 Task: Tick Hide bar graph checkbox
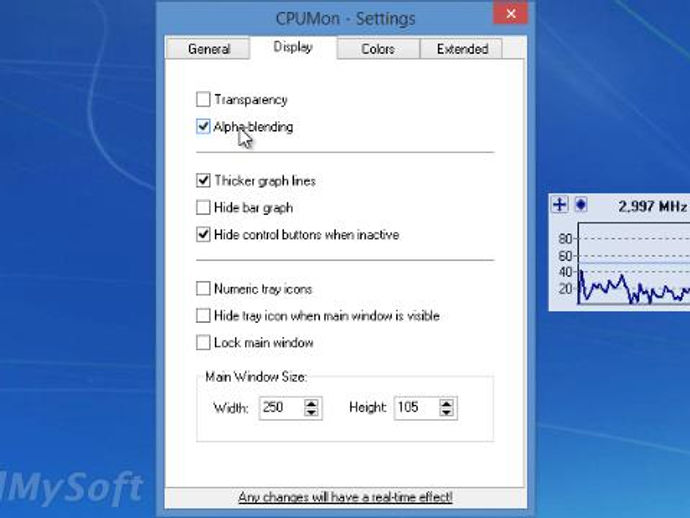203,207
